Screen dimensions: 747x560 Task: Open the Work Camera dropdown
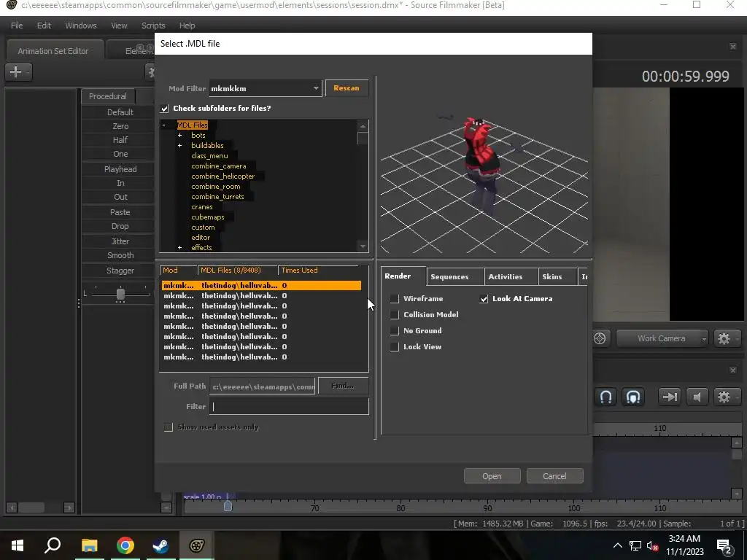(x=662, y=338)
